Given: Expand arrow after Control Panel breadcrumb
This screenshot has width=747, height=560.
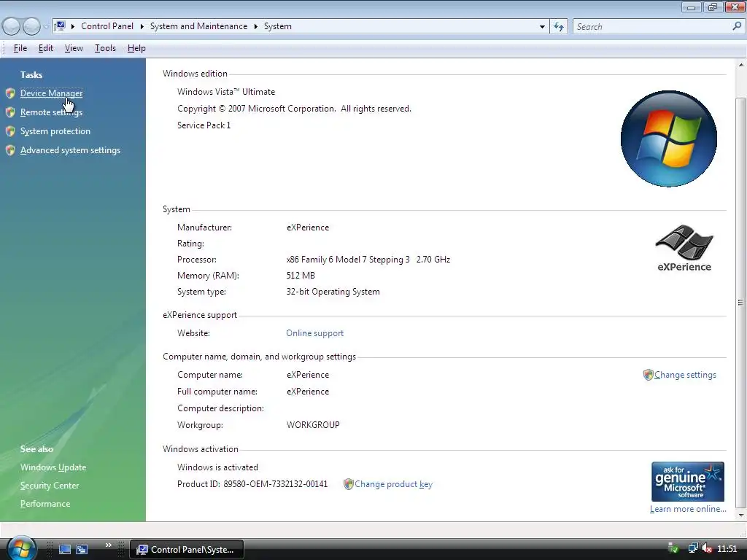Looking at the screenshot, I should (x=142, y=27).
